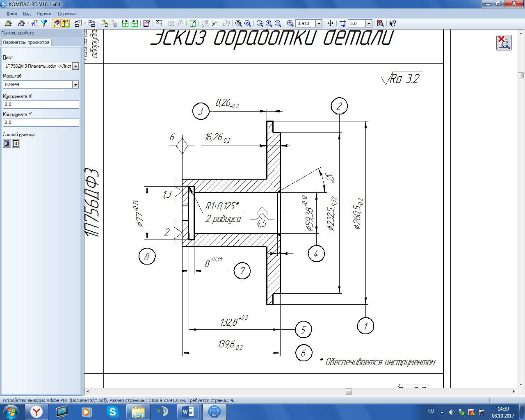Viewport: 525px width, 420px height.
Task: Click the zoom in magnifier icon
Action: tap(269, 23)
